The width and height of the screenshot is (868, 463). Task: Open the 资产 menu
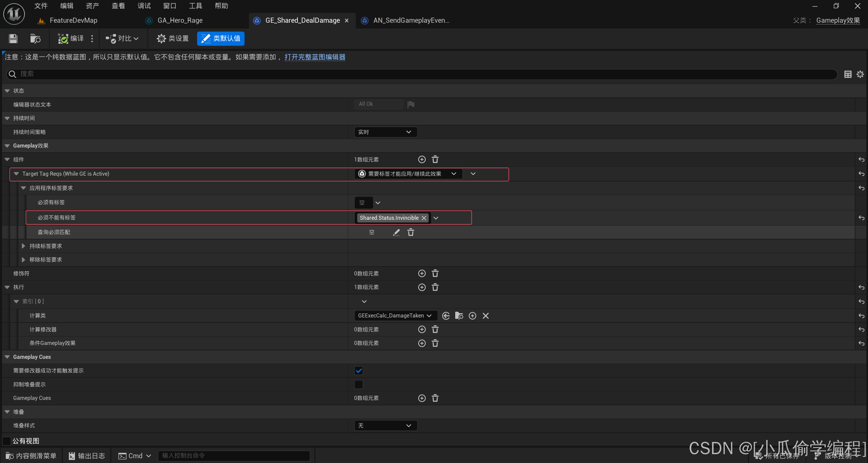[x=92, y=6]
